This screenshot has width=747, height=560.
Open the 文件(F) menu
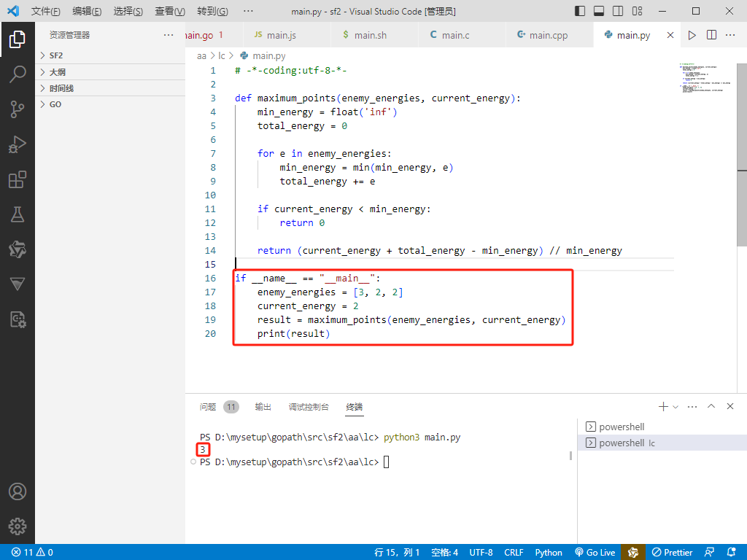[46, 11]
